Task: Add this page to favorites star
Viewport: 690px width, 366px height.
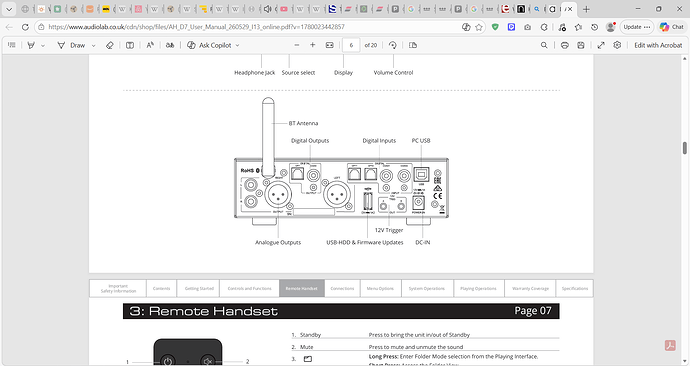Action: pos(479,27)
